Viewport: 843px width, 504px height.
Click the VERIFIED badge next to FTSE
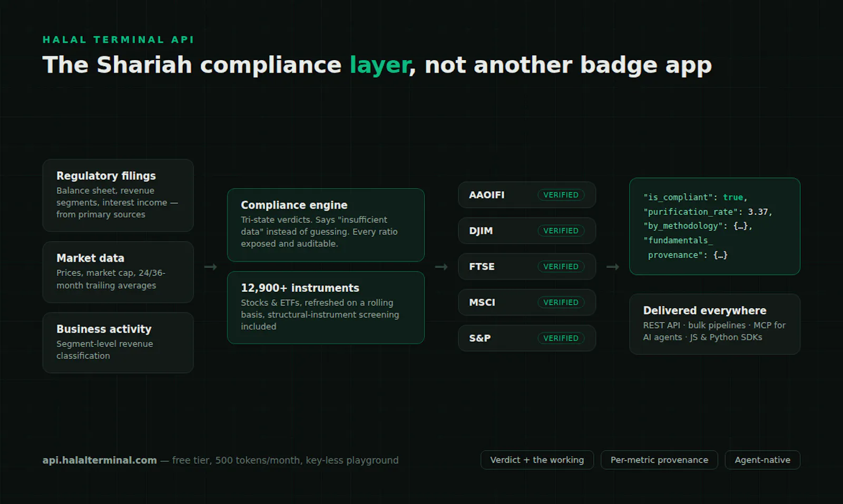tap(561, 266)
